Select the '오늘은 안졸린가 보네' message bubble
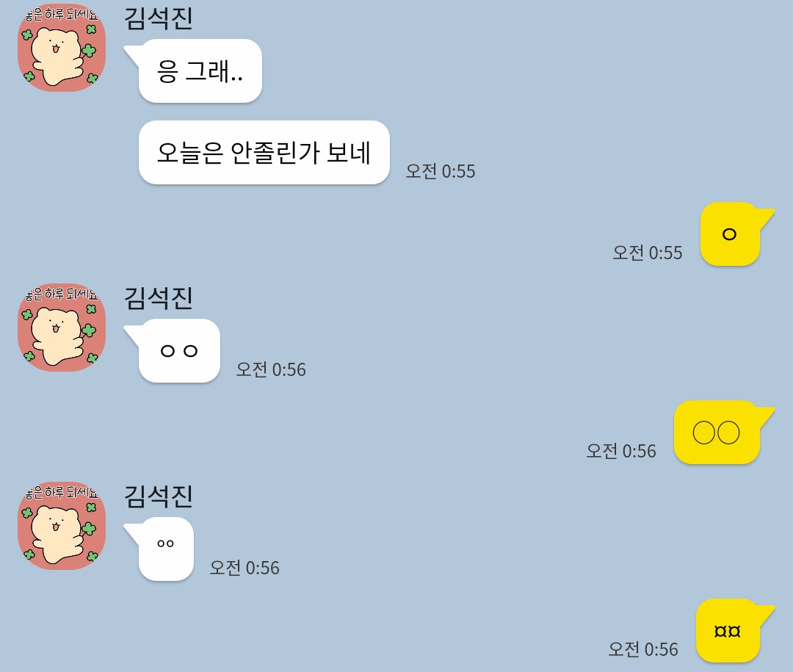793x672 pixels. coord(264,152)
